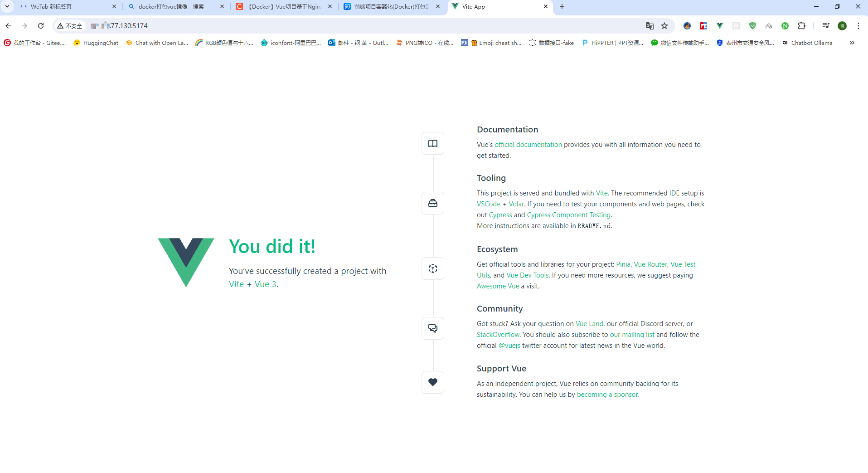Image resolution: width=868 pixels, height=473 pixels.
Task: Open the Vue devtools extension
Action: coord(720,26)
